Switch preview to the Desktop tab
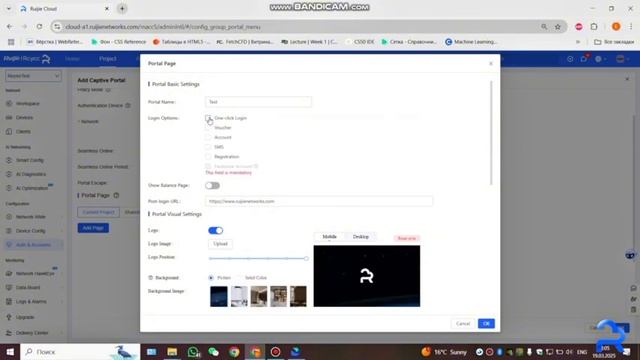 361,237
